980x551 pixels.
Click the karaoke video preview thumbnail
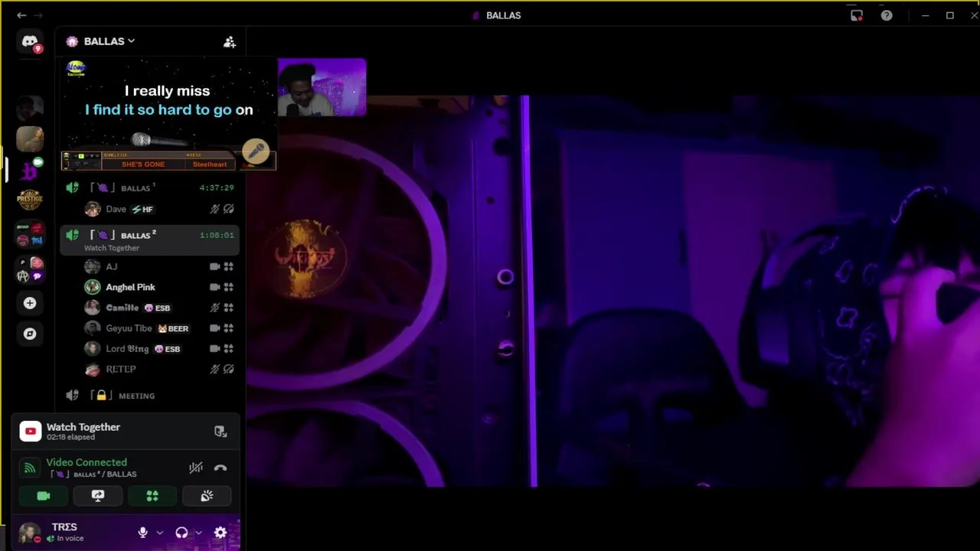(x=168, y=115)
